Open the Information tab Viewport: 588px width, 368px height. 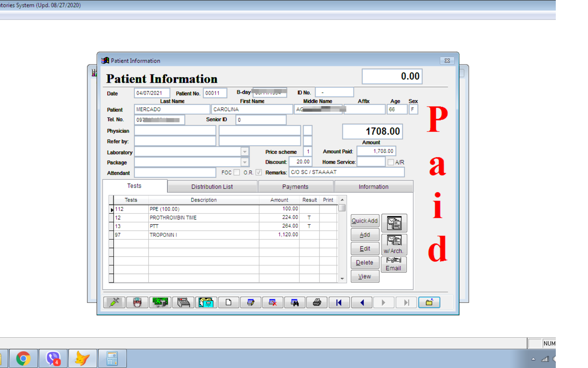[x=373, y=187]
